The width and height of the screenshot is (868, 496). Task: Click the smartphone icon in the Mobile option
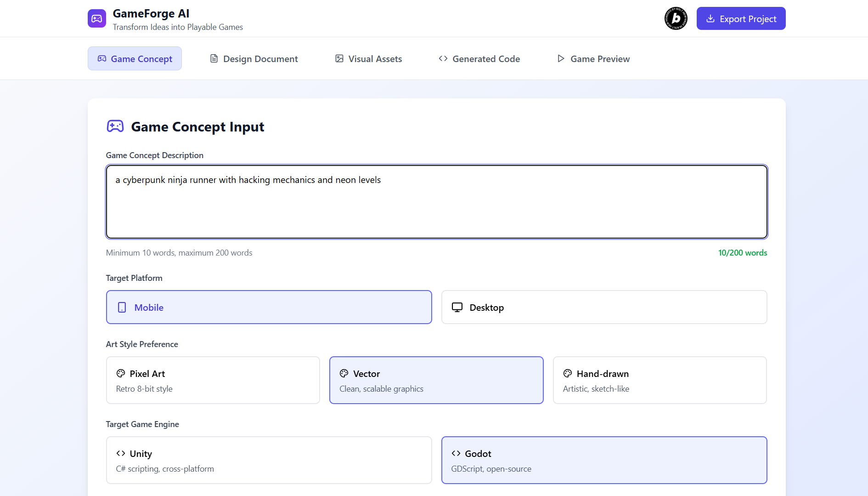pyautogui.click(x=122, y=307)
